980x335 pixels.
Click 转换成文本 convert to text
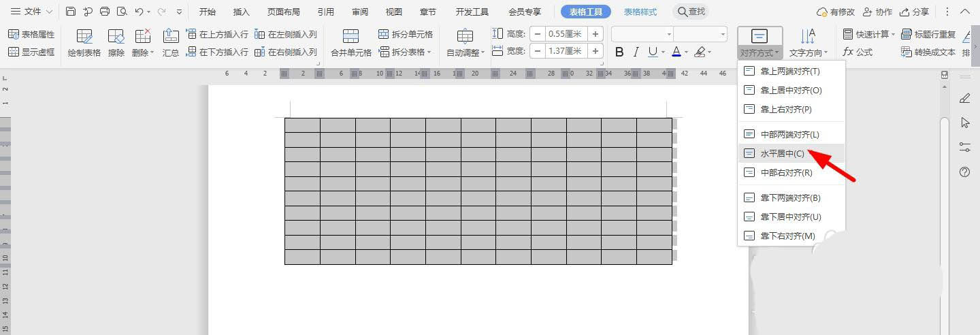[x=928, y=52]
